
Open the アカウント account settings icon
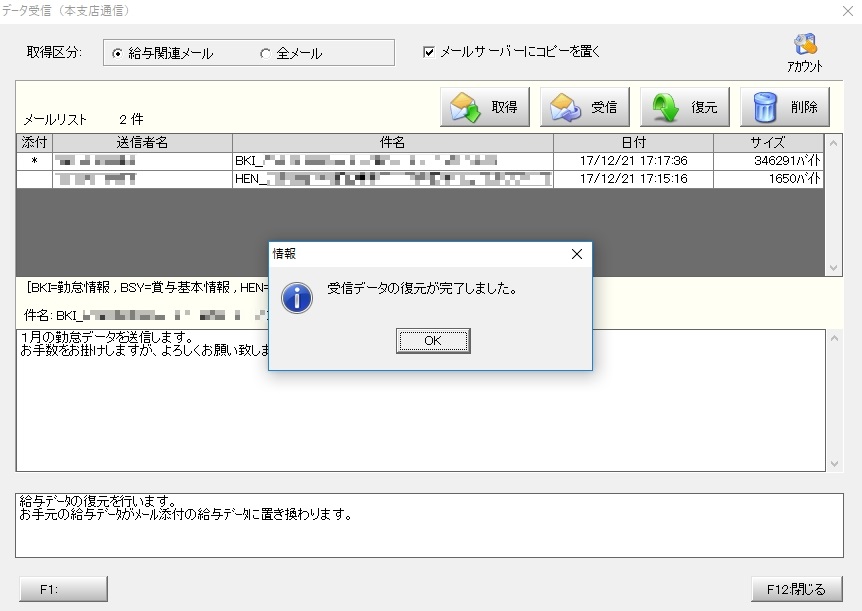coord(805,53)
